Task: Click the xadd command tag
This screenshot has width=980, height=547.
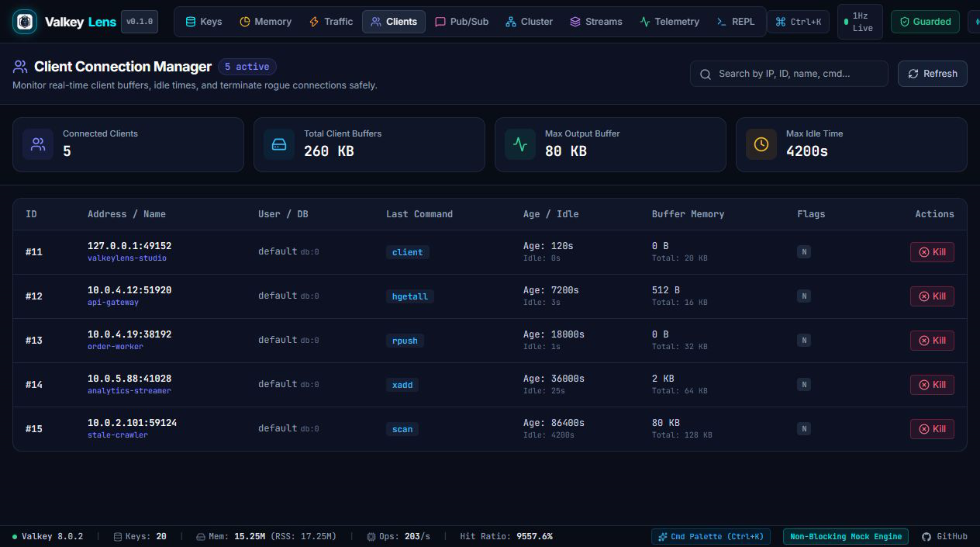Action: click(402, 385)
